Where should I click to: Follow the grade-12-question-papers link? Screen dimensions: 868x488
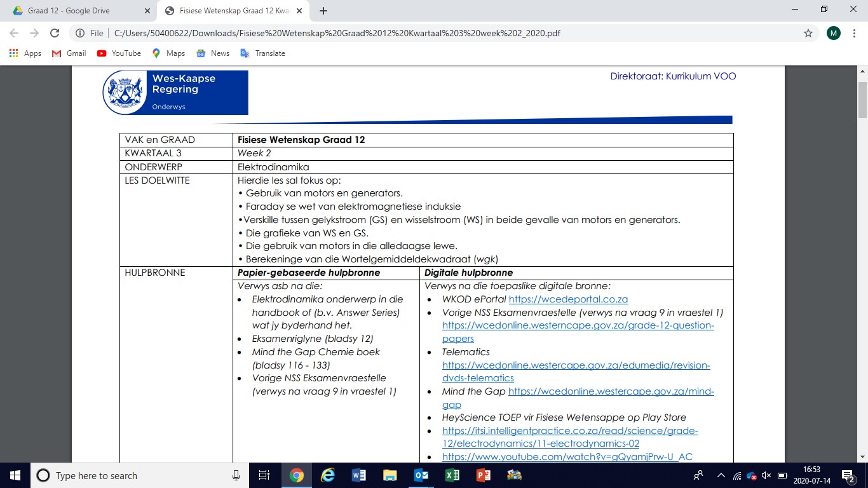pos(578,332)
